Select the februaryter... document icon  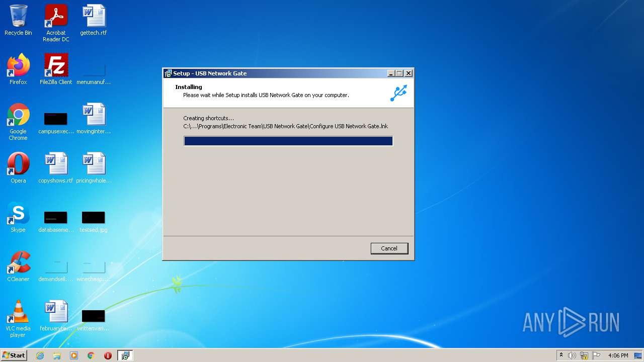point(56,316)
